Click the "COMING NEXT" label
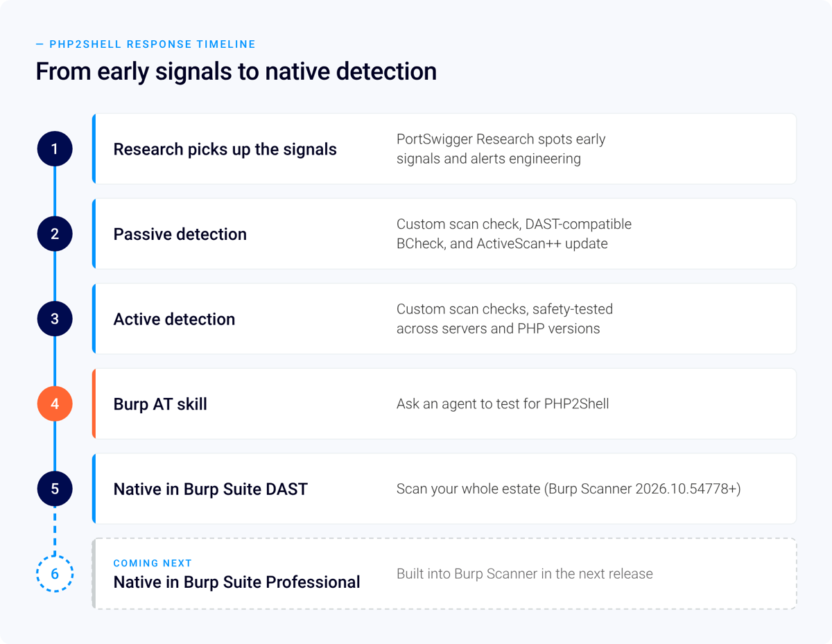 (x=153, y=564)
